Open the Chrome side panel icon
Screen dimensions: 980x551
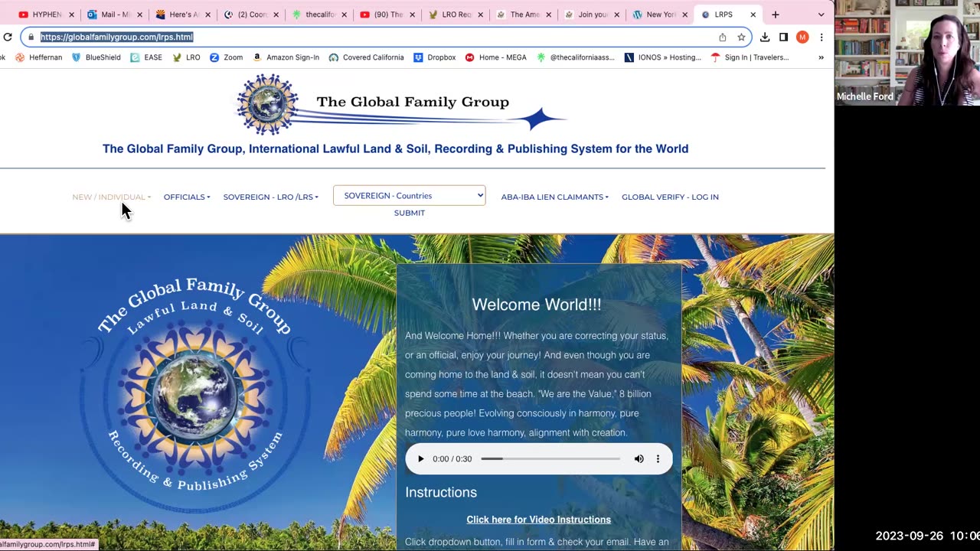[x=783, y=37]
